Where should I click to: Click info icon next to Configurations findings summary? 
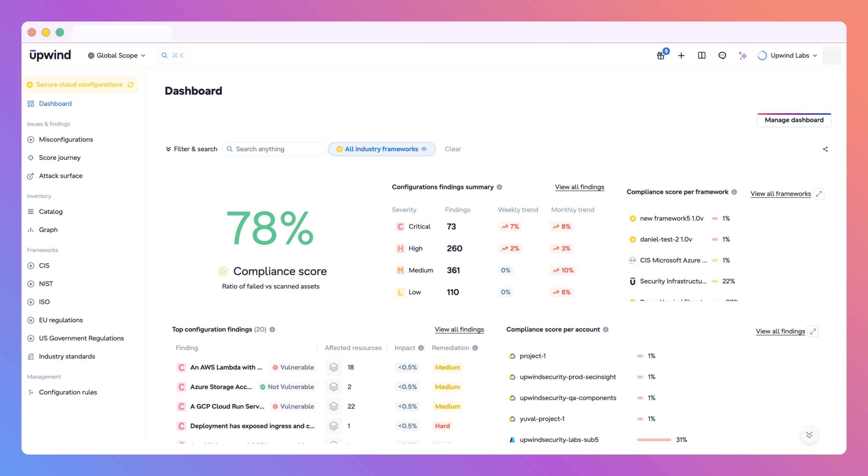click(499, 187)
